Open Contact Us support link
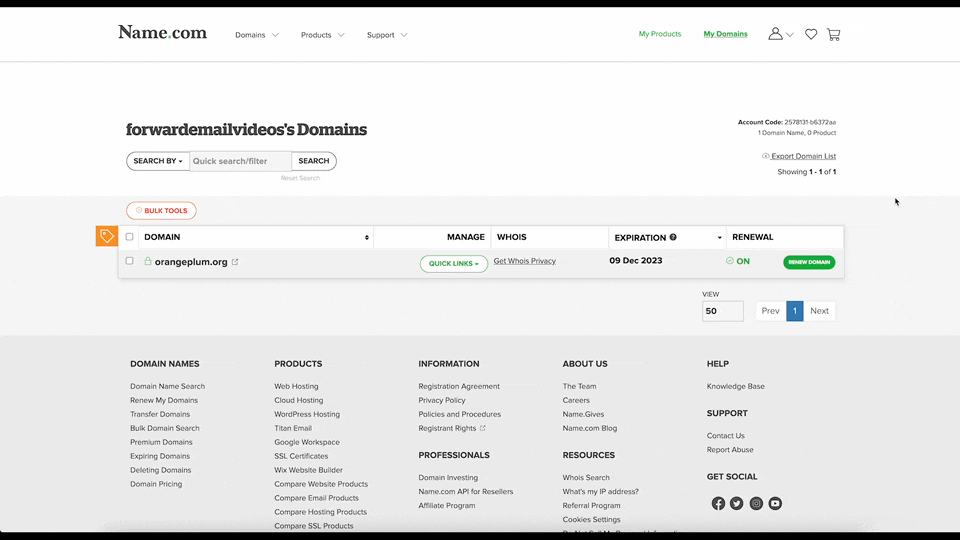The width and height of the screenshot is (960, 540). pos(726,436)
